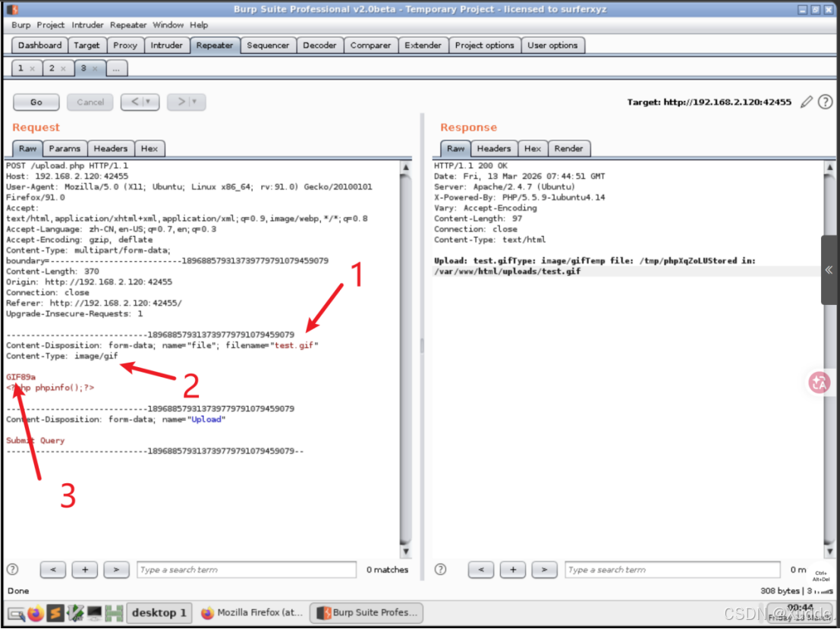
Task: Click the request search term field
Action: 247,570
